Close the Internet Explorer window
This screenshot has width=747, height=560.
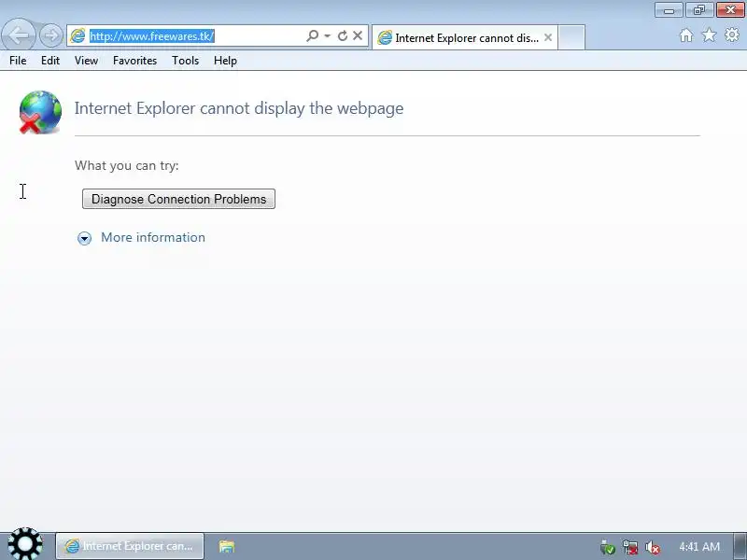(x=730, y=10)
